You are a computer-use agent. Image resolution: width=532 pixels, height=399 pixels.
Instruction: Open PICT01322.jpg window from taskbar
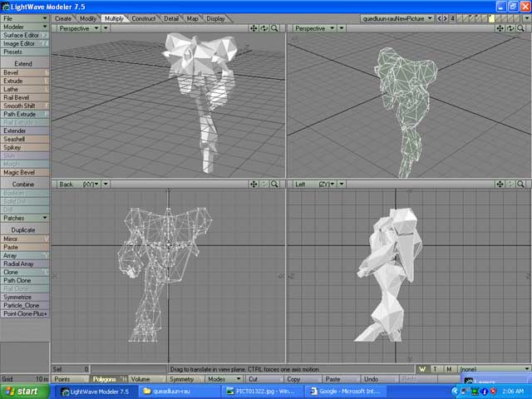pos(261,392)
